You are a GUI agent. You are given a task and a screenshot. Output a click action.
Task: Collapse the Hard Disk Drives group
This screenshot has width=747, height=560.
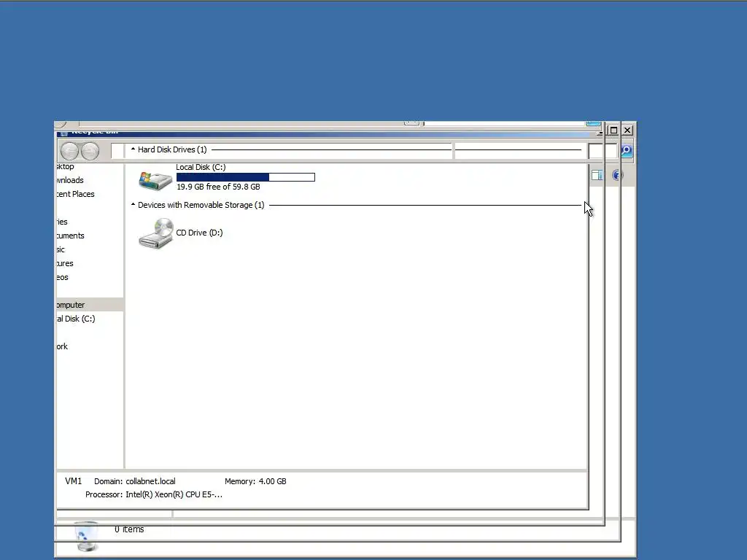[133, 149]
